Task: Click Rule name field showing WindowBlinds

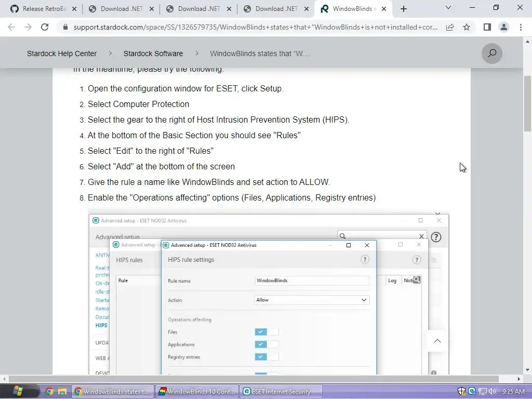Action: (x=312, y=281)
